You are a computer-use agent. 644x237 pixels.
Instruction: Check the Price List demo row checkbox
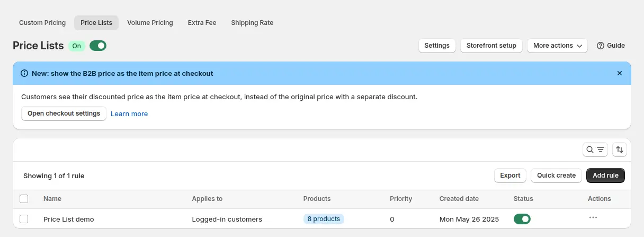(x=24, y=218)
